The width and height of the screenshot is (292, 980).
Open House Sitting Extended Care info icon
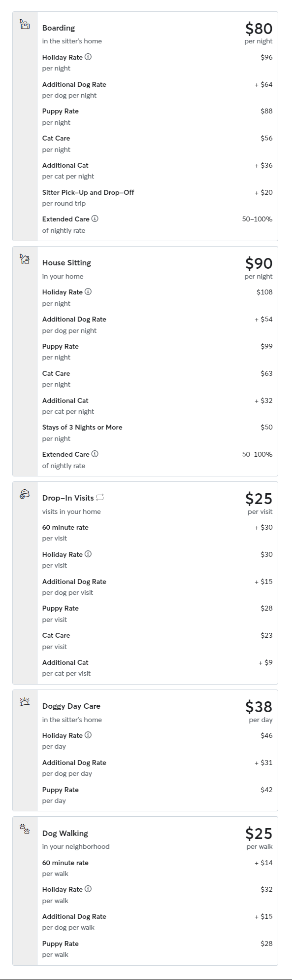pos(95,454)
